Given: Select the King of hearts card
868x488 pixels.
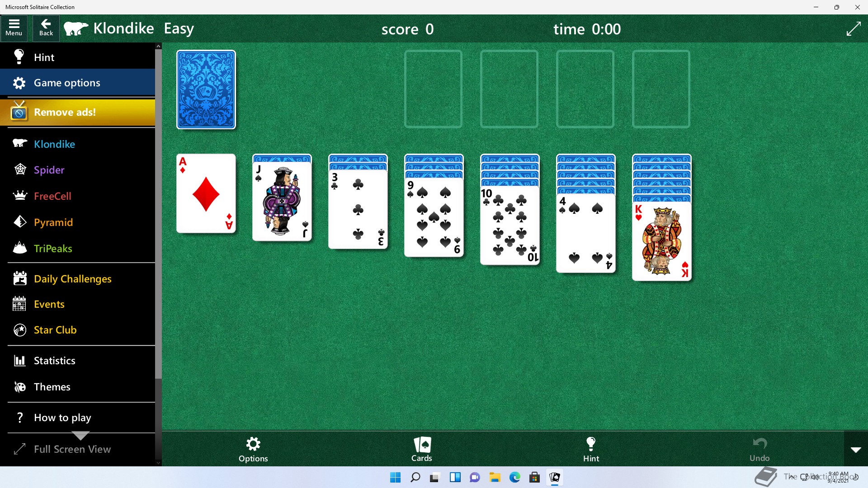Looking at the screenshot, I should click(x=662, y=242).
